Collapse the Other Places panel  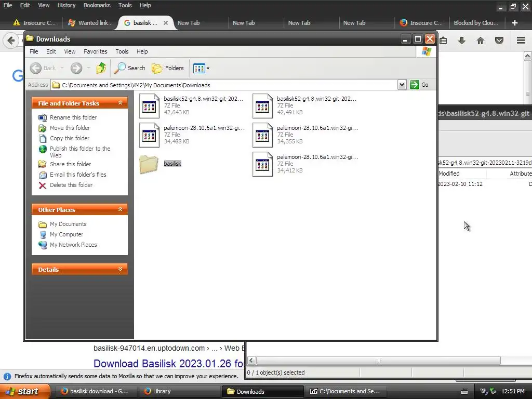[x=120, y=209]
